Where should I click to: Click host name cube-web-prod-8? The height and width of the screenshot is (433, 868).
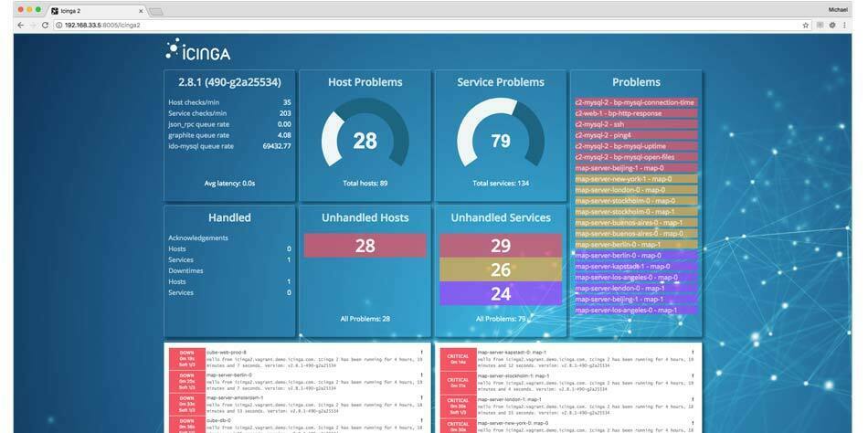point(227,353)
